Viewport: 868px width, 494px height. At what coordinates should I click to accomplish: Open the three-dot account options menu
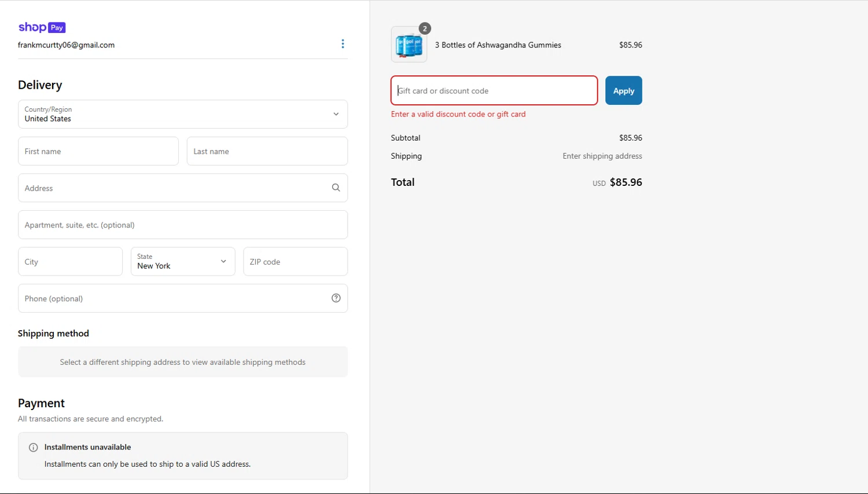[343, 44]
